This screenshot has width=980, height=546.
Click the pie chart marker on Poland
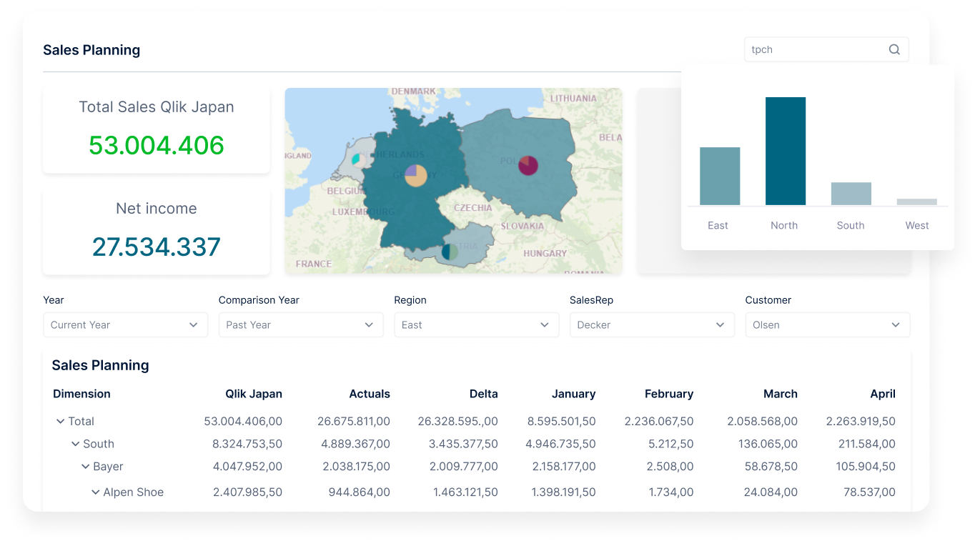coord(528,165)
